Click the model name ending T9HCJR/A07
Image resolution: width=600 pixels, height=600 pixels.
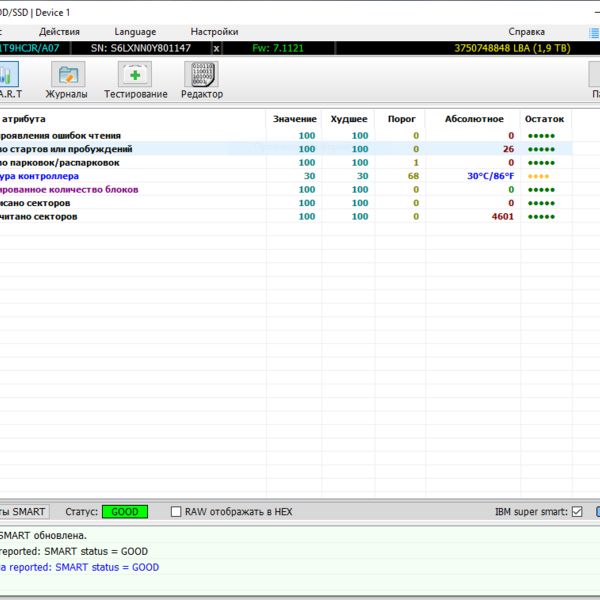(30, 48)
